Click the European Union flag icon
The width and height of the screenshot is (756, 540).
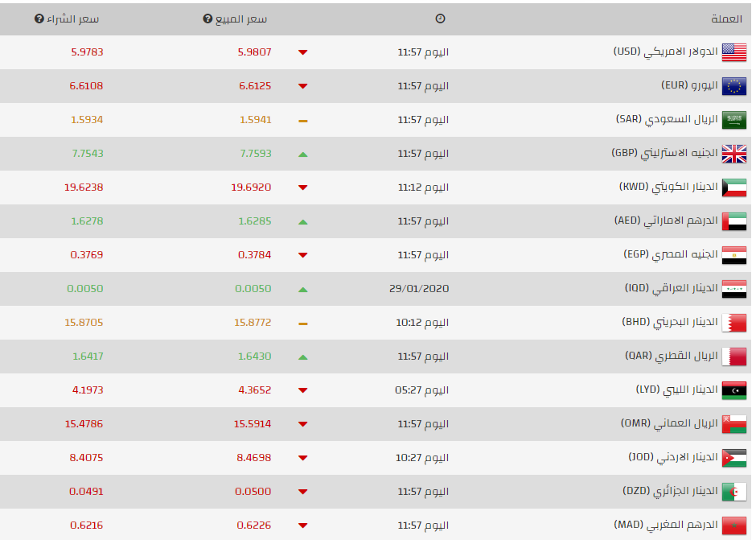(x=733, y=86)
